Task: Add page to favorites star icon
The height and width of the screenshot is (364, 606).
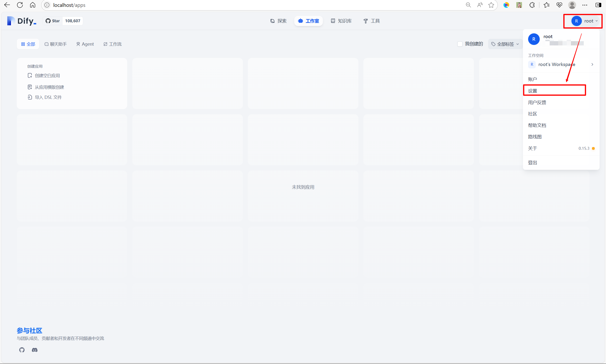Action: point(491,5)
